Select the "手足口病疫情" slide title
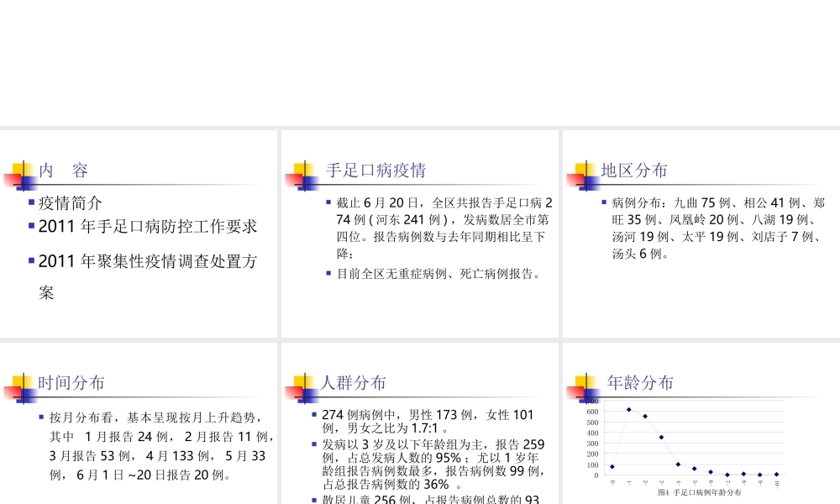 375,171
